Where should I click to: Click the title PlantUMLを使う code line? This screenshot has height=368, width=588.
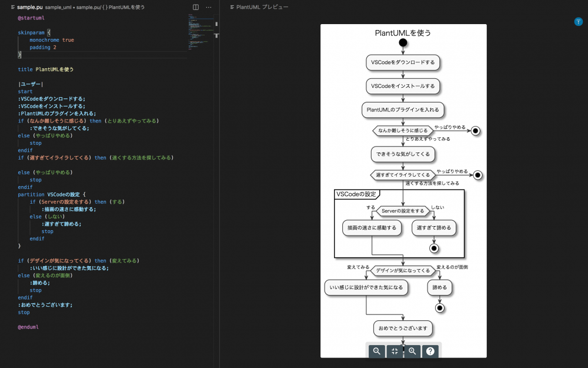pos(45,69)
